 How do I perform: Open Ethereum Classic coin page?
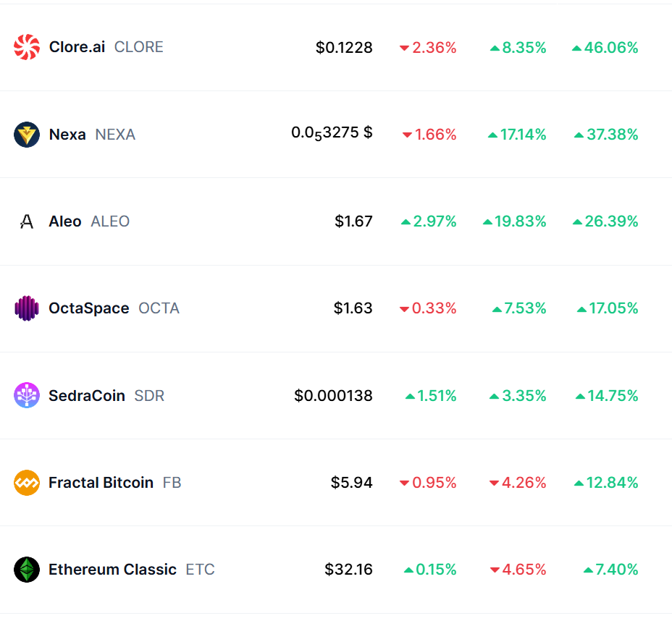(x=112, y=570)
